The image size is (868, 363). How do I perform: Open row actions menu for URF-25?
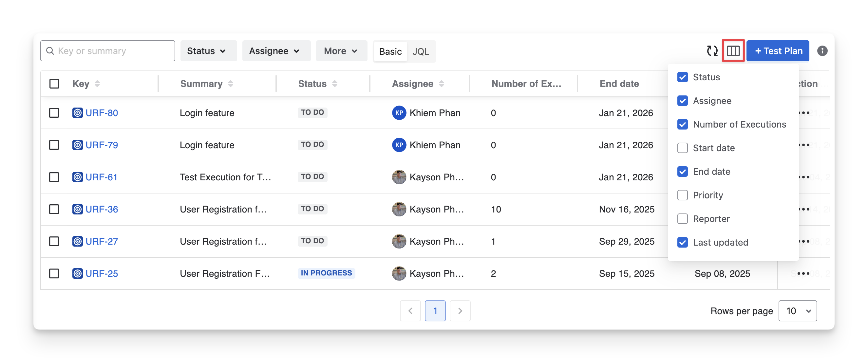[803, 273]
